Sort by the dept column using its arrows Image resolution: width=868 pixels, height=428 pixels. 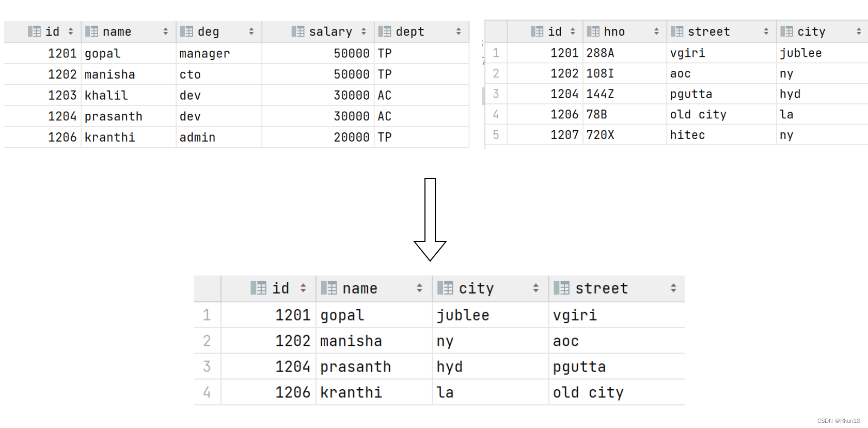pyautogui.click(x=459, y=32)
